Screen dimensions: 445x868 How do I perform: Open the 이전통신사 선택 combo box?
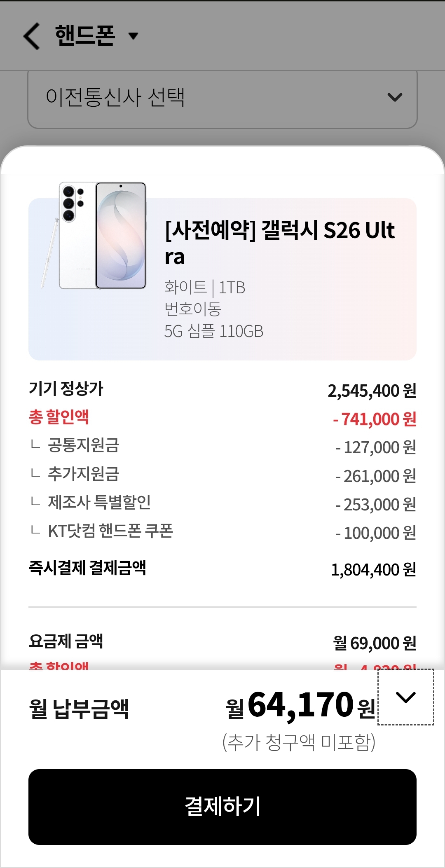222,98
